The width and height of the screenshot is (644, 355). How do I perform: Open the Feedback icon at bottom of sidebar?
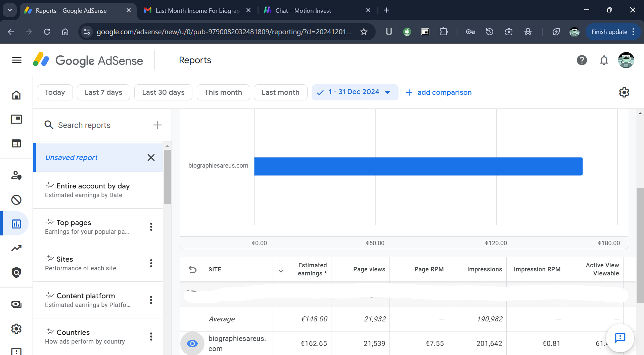(16, 351)
